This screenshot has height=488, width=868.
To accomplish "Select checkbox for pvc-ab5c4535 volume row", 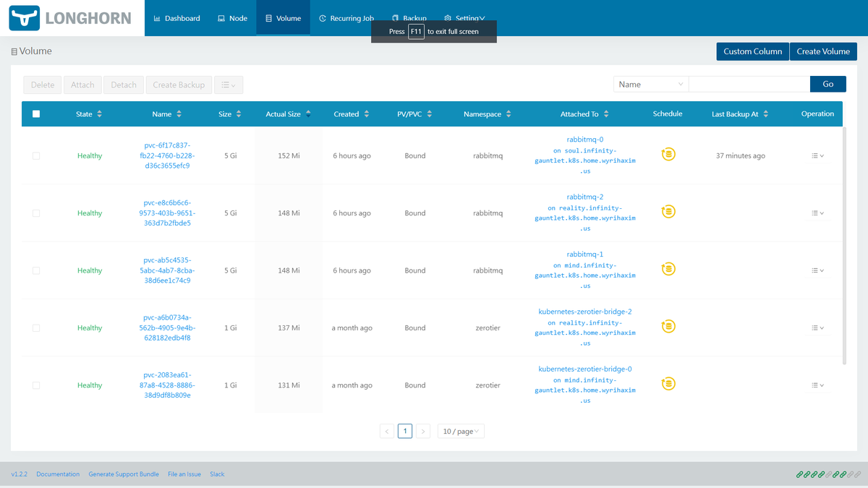I will (x=36, y=270).
